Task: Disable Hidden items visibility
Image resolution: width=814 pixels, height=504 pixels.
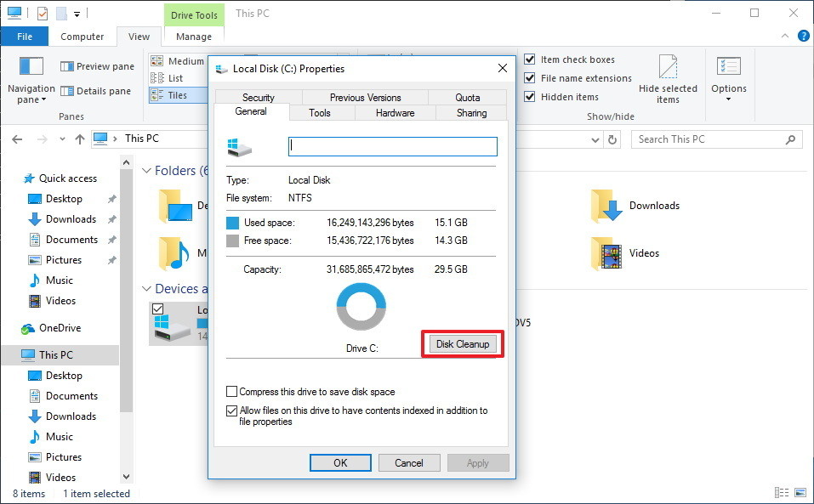Action: [x=529, y=96]
